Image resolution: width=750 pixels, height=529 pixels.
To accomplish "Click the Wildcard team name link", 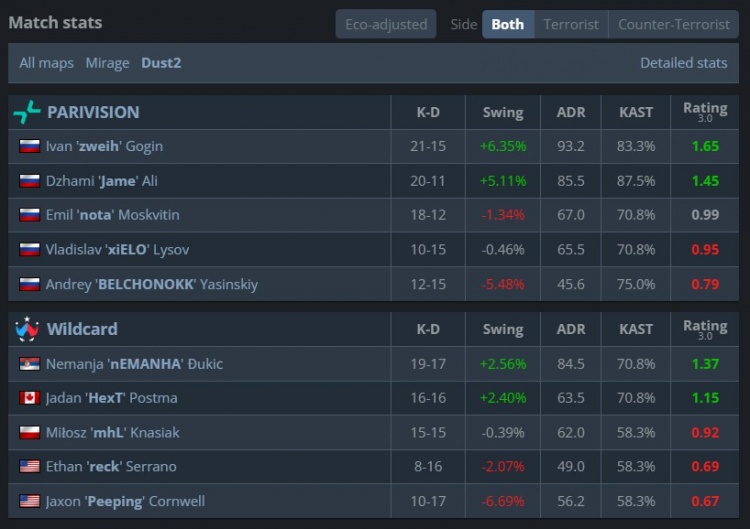I will pos(82,329).
